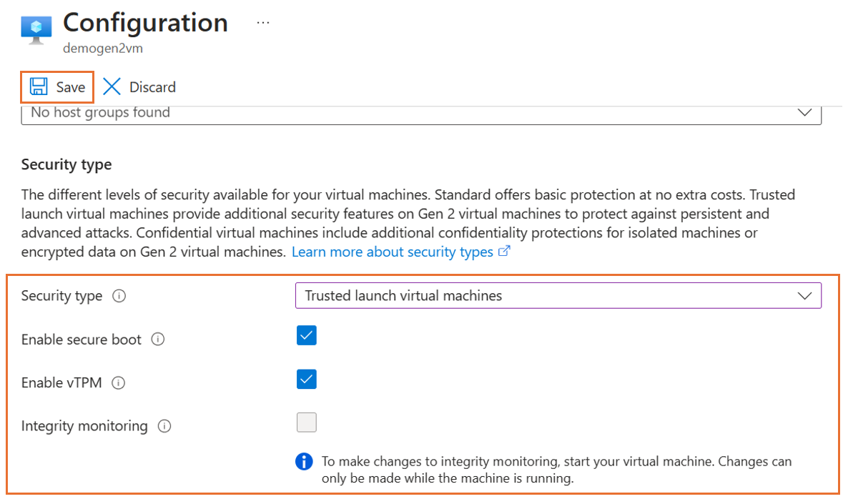
Task: Click the X icon beside Discard
Action: point(112,87)
